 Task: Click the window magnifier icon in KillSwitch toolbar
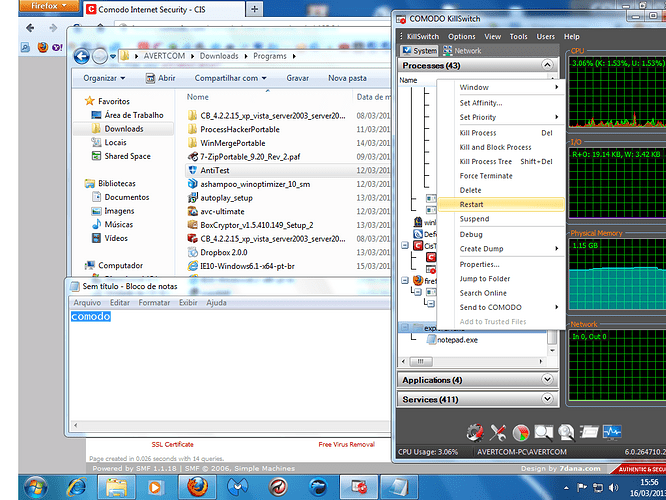click(x=543, y=432)
